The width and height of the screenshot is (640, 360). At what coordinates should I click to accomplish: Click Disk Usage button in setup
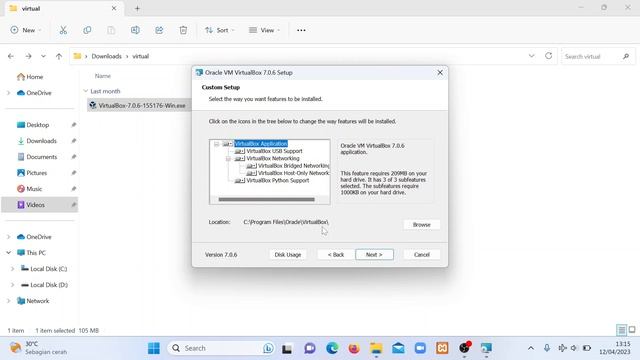tap(288, 255)
